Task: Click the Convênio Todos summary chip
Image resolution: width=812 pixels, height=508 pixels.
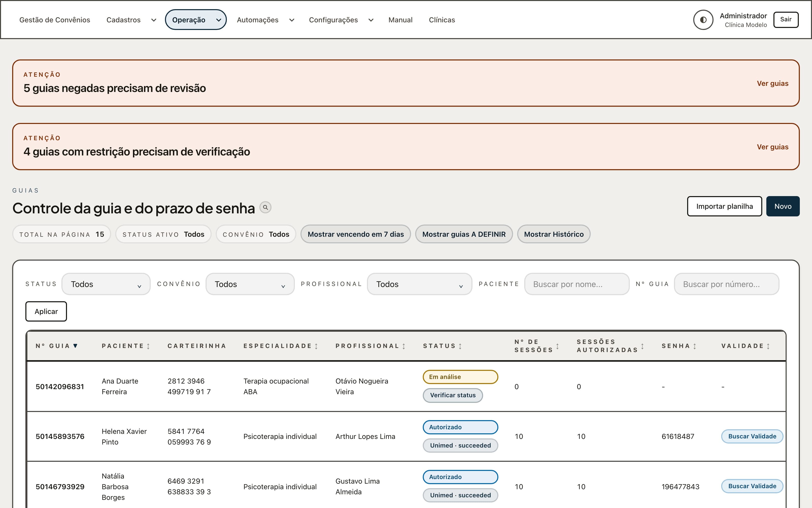Action: point(256,234)
